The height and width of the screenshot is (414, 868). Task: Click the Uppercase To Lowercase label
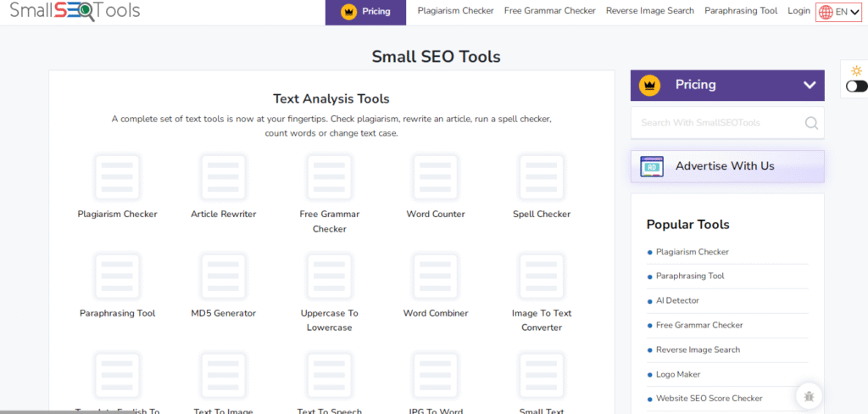(x=330, y=321)
